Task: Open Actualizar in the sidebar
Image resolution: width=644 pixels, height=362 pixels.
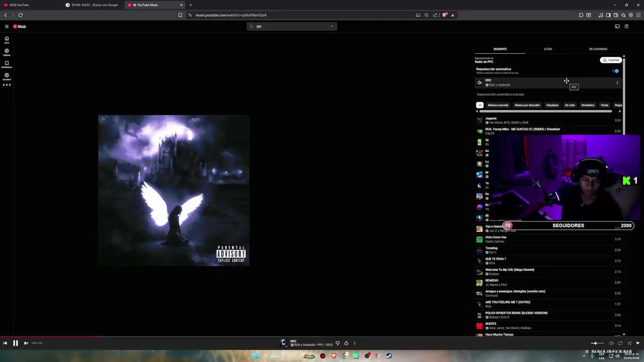Action: click(x=7, y=76)
